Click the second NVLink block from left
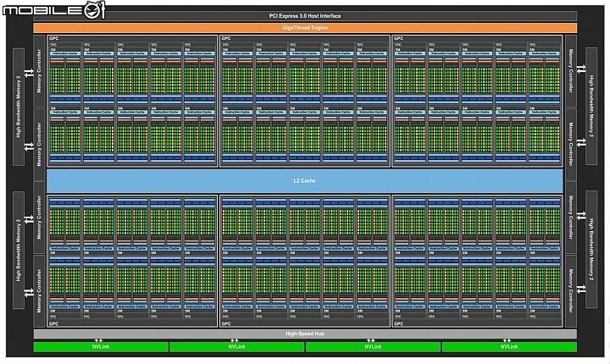610x364 pixels. 237,346
